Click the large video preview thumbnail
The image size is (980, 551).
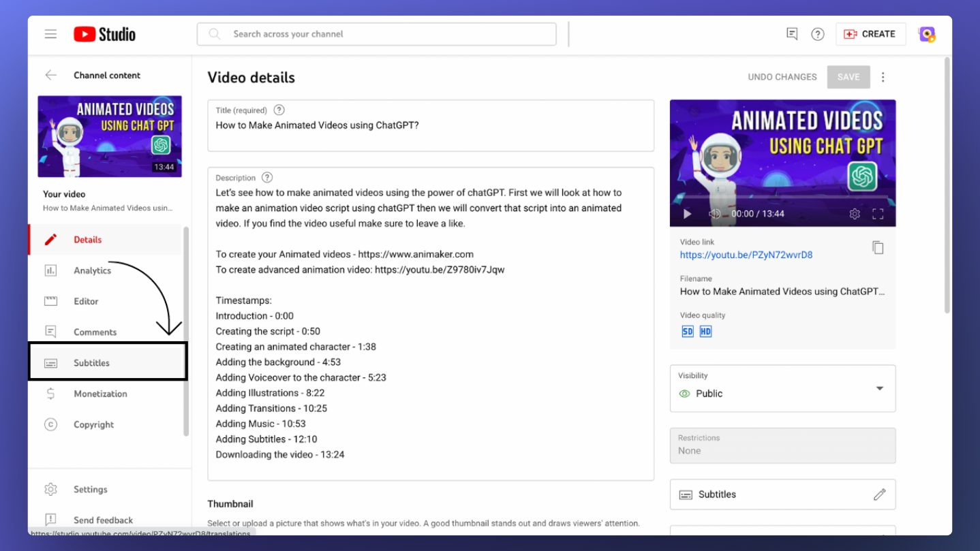(x=782, y=163)
